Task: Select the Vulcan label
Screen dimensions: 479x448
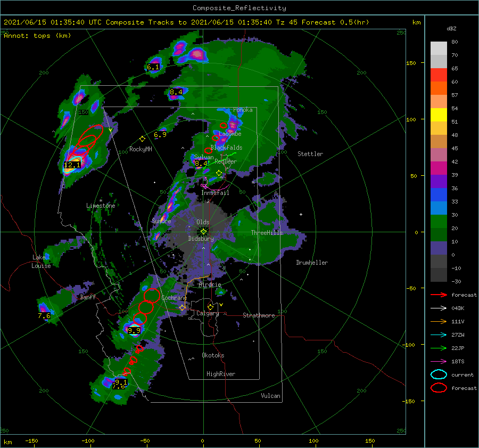Action: click(271, 396)
